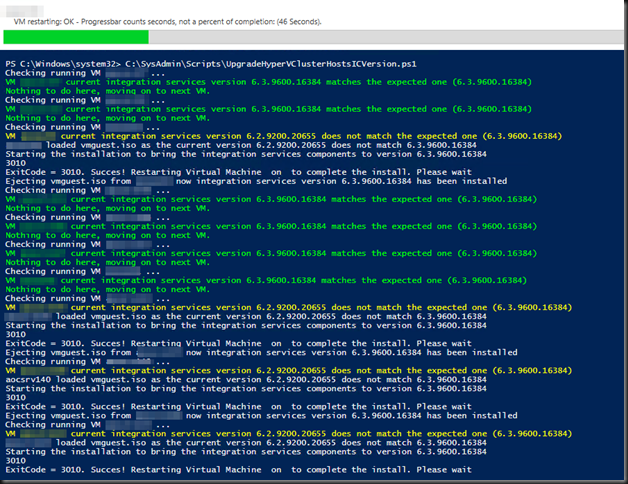Click the last 'Checking running VM' line
This screenshot has width=628, height=484.
click(x=87, y=425)
